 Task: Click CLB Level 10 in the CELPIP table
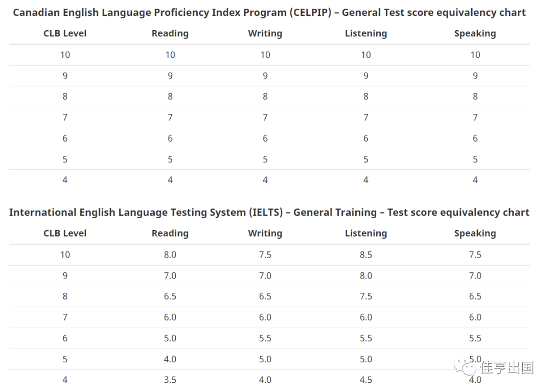[x=65, y=55]
